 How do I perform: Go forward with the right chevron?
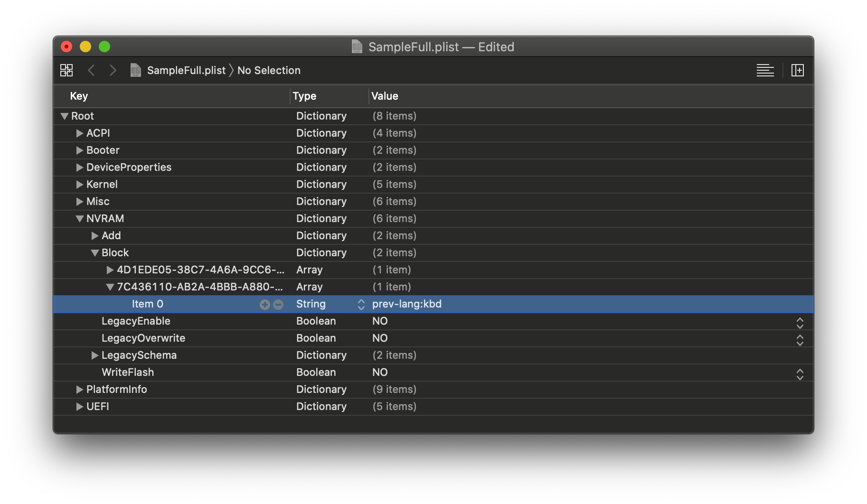tap(113, 70)
